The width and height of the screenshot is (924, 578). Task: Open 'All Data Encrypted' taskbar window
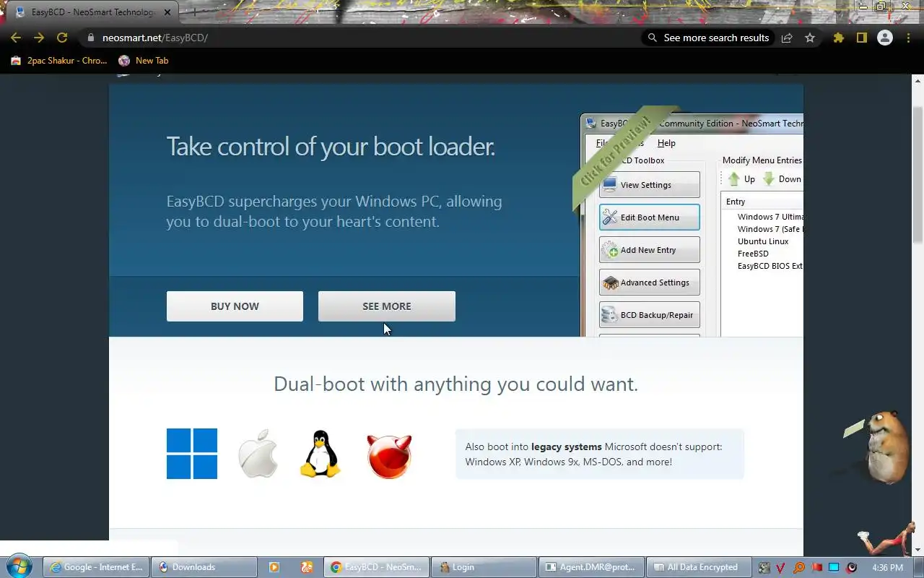tap(699, 567)
